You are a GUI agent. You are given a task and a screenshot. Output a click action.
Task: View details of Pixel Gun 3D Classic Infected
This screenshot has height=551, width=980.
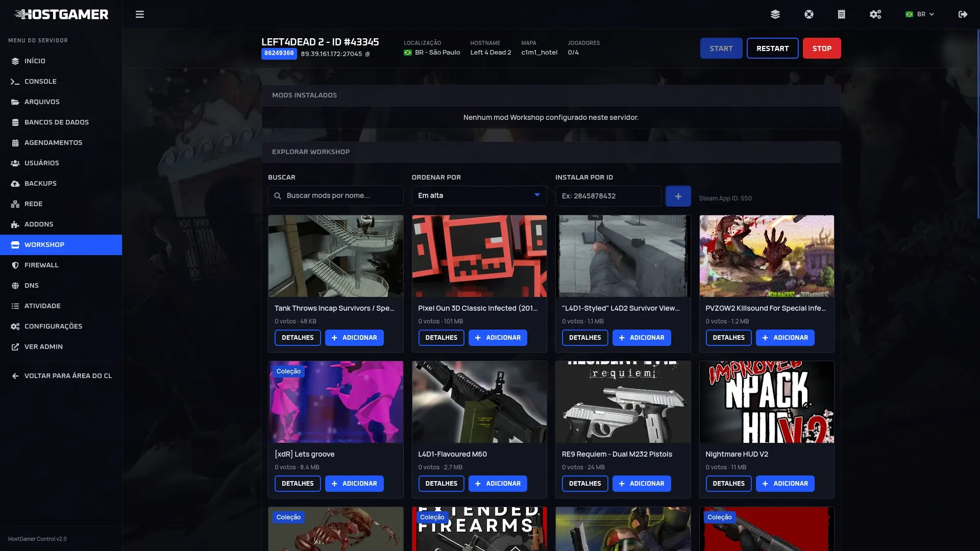pyautogui.click(x=441, y=338)
